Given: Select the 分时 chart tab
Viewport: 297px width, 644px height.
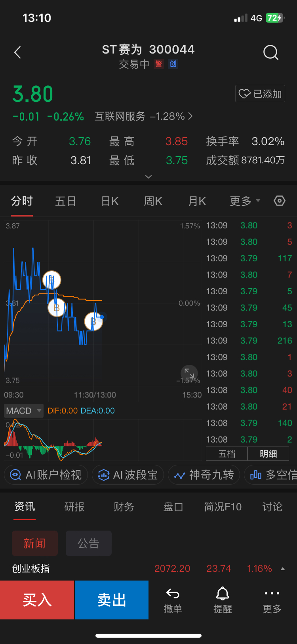Looking at the screenshot, I should 22,201.
